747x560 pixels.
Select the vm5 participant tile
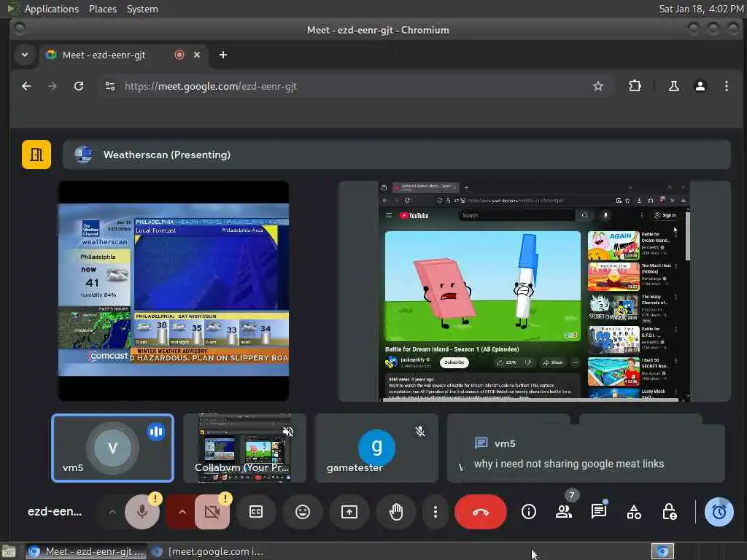pos(112,448)
